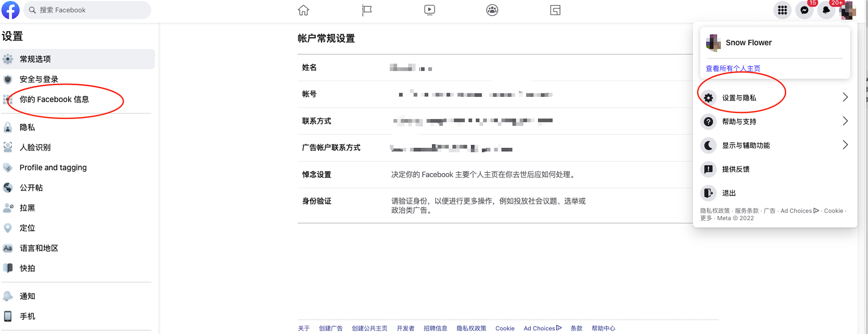Click the globe icon beside 公开帖
The height and width of the screenshot is (334, 868).
point(8,188)
